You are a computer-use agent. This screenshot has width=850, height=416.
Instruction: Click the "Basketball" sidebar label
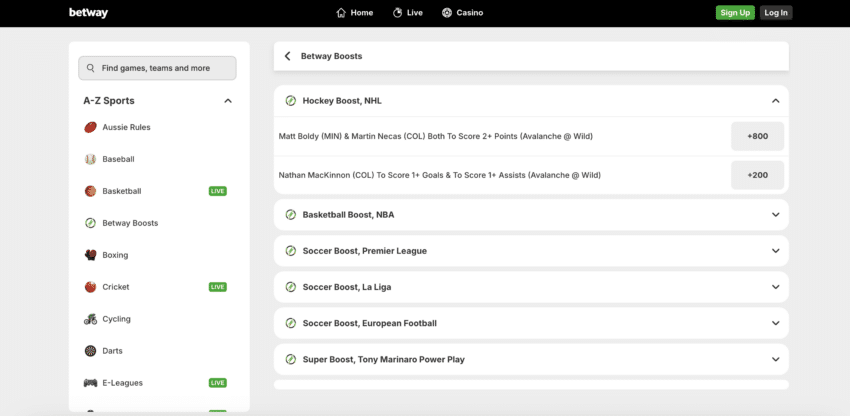tap(122, 191)
